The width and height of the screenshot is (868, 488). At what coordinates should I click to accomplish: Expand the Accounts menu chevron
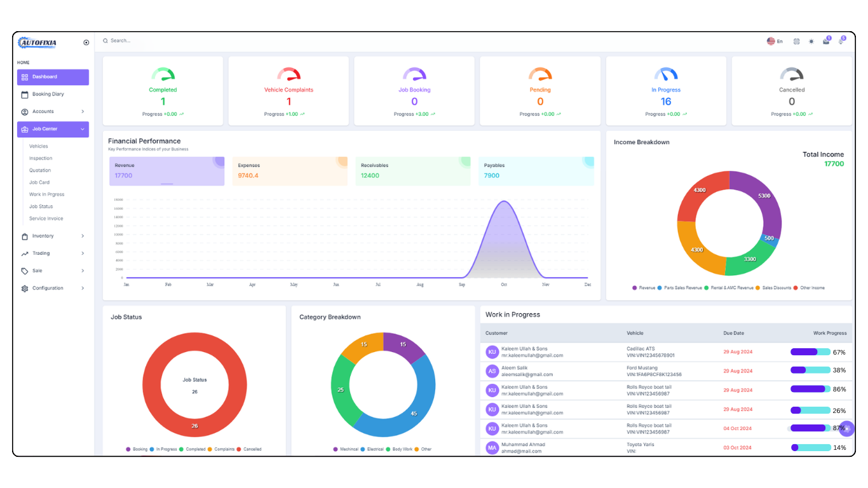(x=83, y=112)
